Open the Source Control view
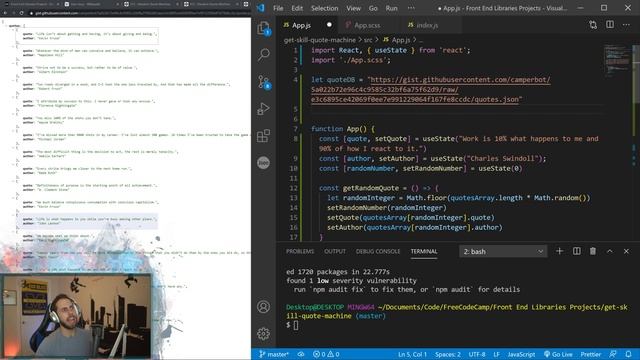Viewport: 640px width, 360px height. 264,82
